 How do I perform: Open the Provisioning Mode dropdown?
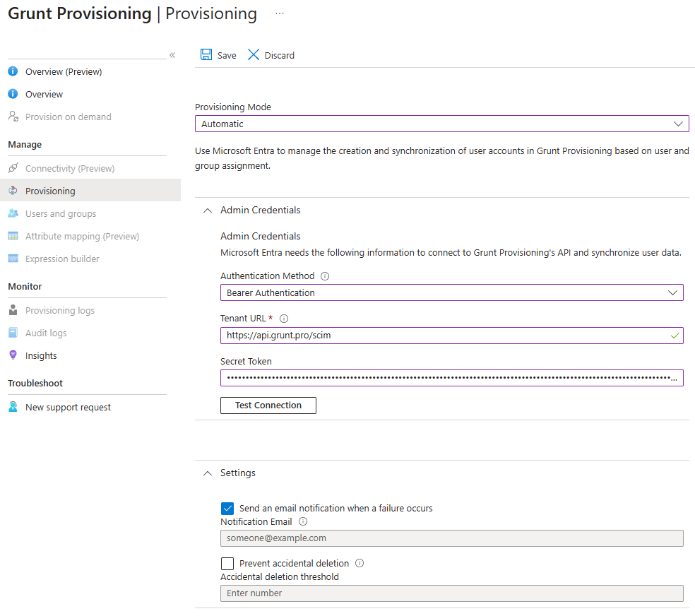pos(442,124)
